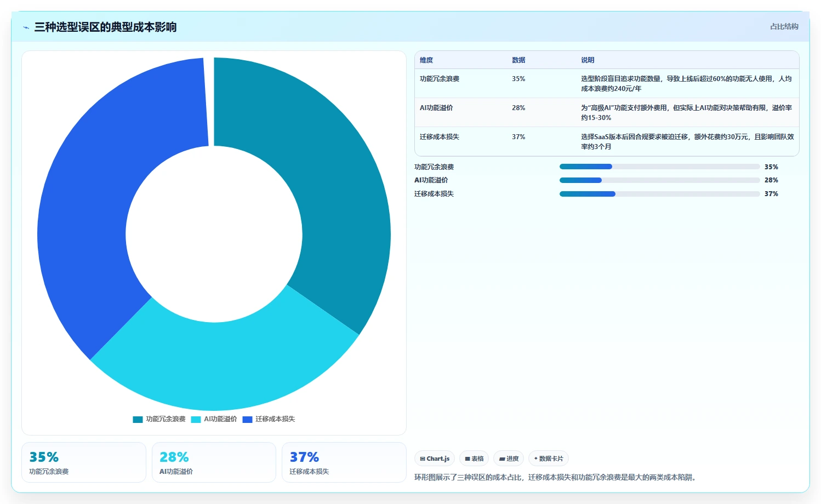Toggle the 功能冗余浪费 legend item below the chart
Image resolution: width=821 pixels, height=504 pixels.
point(159,419)
